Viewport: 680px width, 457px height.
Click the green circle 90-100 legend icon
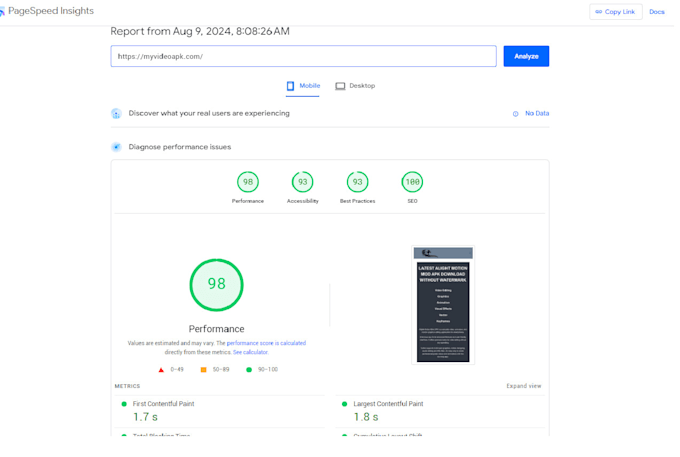point(249,370)
